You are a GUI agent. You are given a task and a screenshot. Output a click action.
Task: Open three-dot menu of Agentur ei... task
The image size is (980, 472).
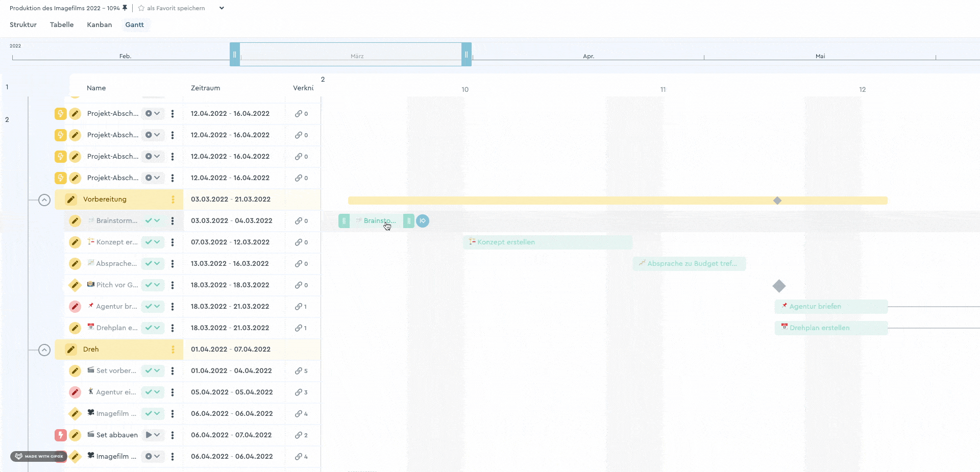pyautogui.click(x=173, y=392)
